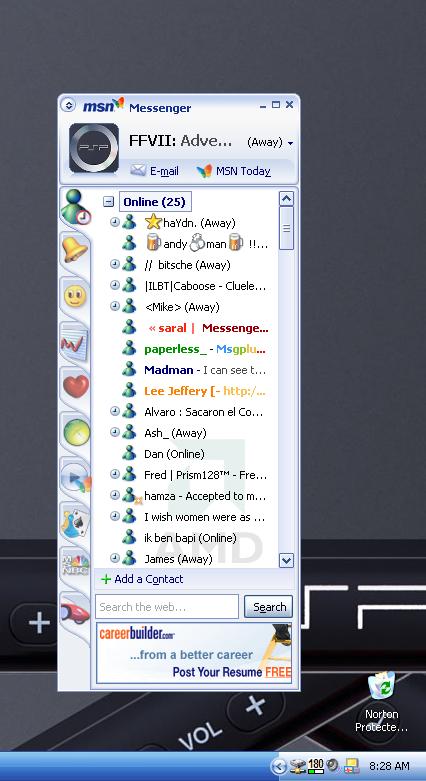
Task: Select the Online (25) group header
Action: coord(154,202)
